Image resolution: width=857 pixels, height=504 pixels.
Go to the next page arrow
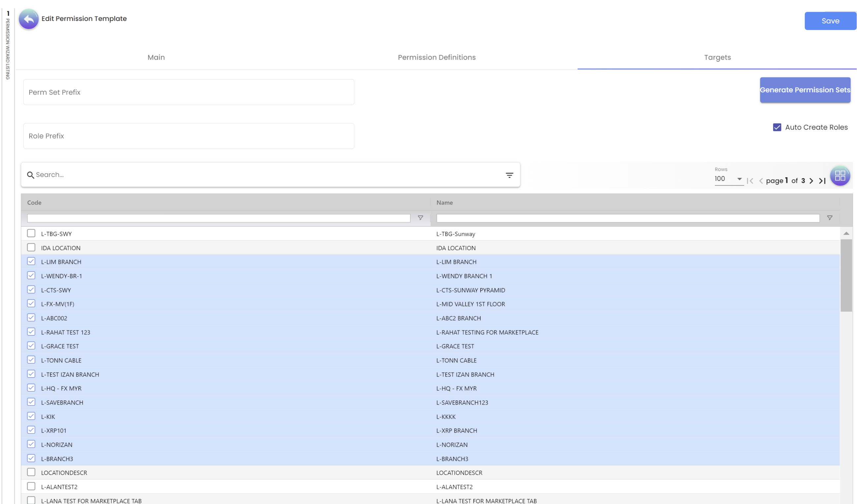(x=811, y=181)
